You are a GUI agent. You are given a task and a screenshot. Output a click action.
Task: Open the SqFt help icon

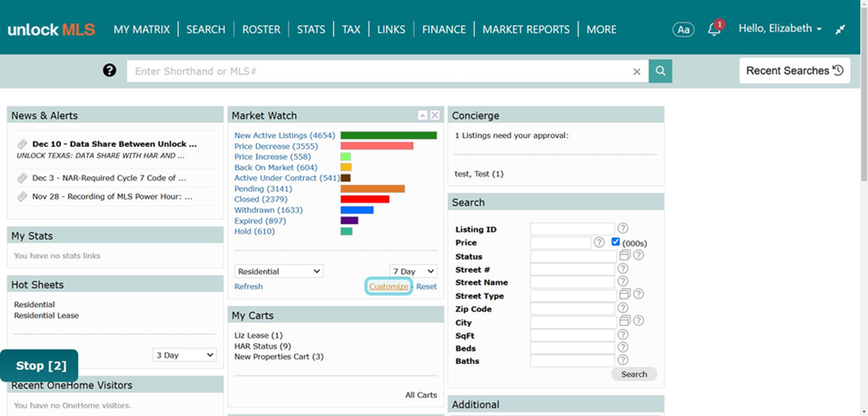(623, 335)
